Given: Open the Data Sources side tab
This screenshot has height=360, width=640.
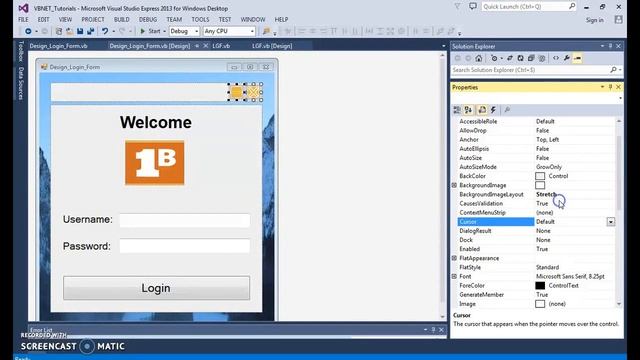Looking at the screenshot, I should tap(21, 83).
